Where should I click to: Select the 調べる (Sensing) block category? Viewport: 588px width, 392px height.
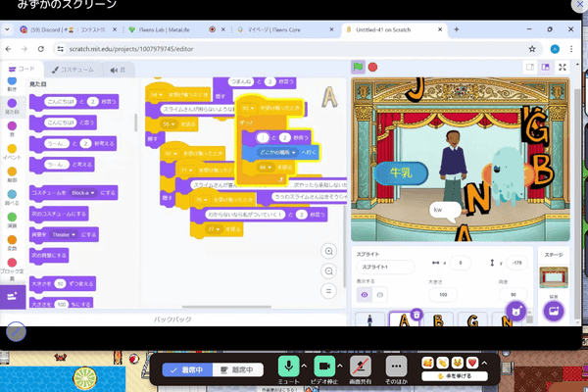pos(12,197)
